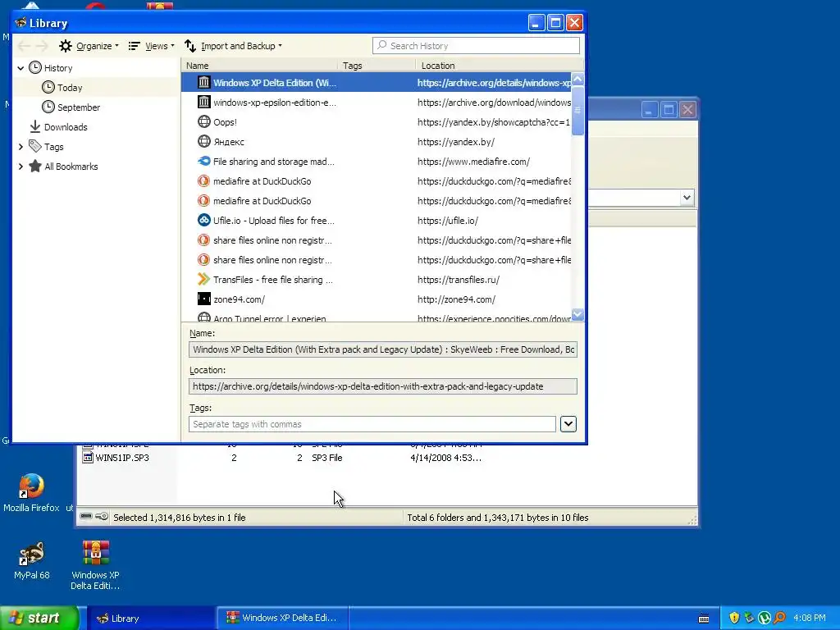840x630 pixels.
Task: Click the https://www.mediafire.com/ location cell
Action: [x=473, y=162]
